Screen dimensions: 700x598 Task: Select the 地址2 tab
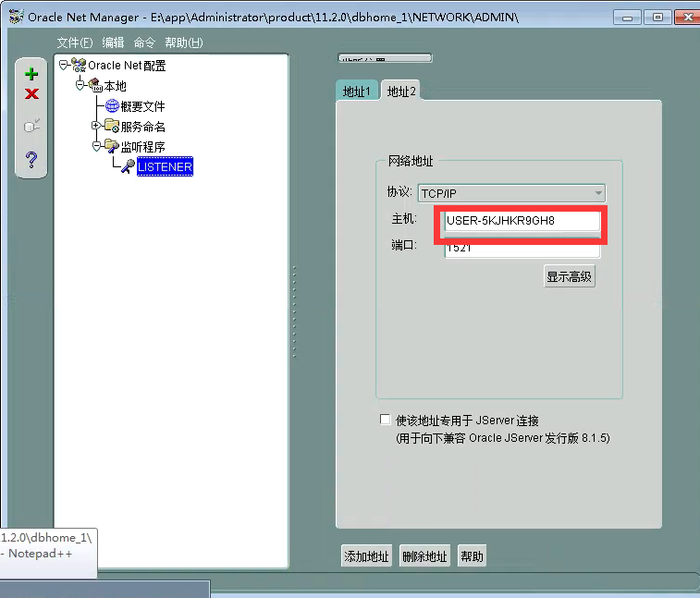(401, 91)
